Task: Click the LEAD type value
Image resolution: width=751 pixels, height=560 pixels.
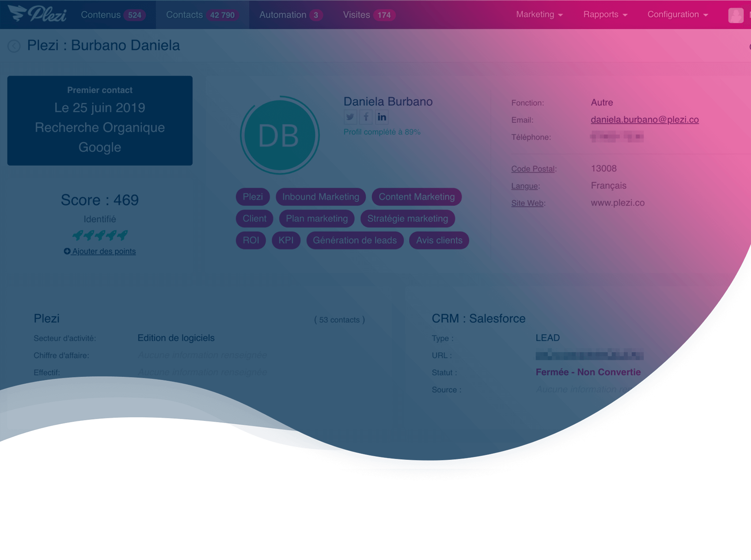Action: point(547,338)
